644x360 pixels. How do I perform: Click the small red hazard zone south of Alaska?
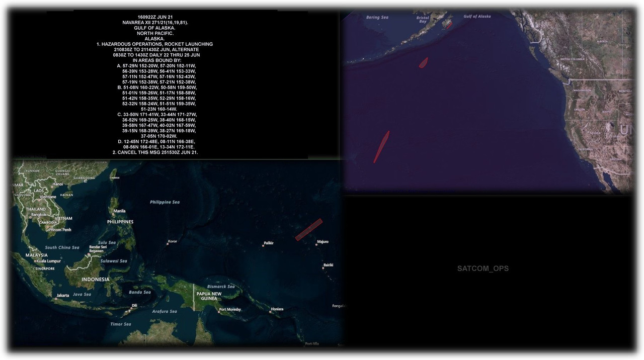[x=424, y=62]
